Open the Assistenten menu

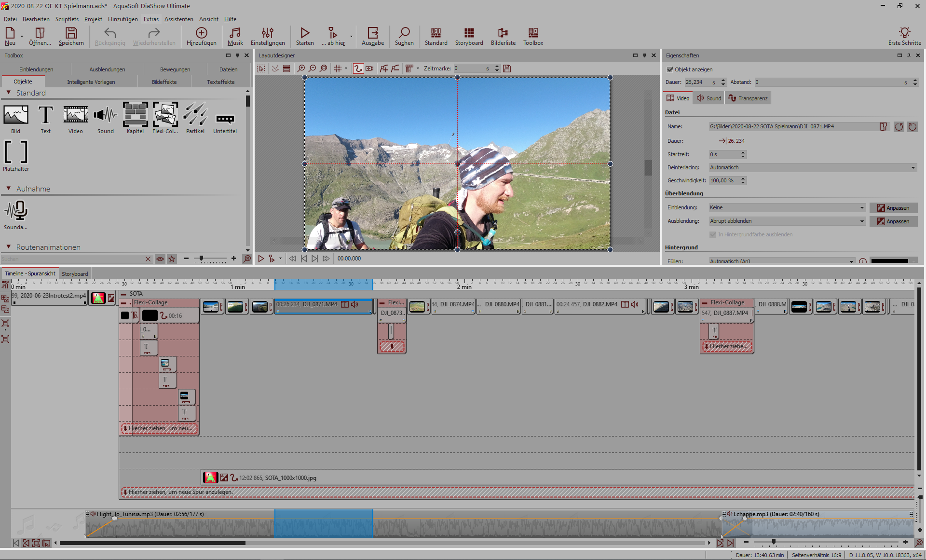tap(178, 19)
